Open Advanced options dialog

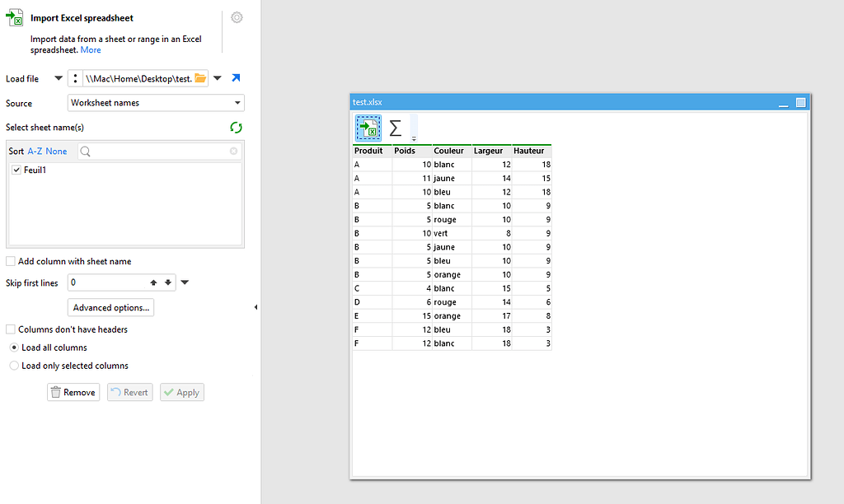[x=110, y=306]
